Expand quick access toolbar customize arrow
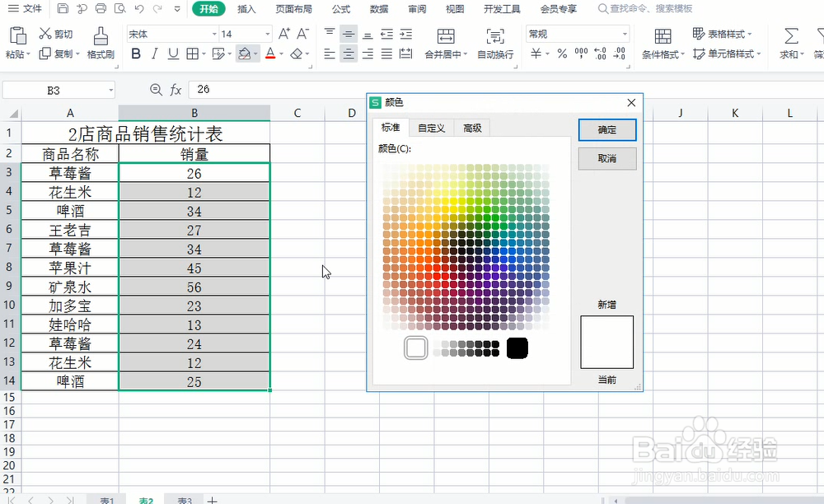This screenshot has height=504, width=824. [177, 8]
